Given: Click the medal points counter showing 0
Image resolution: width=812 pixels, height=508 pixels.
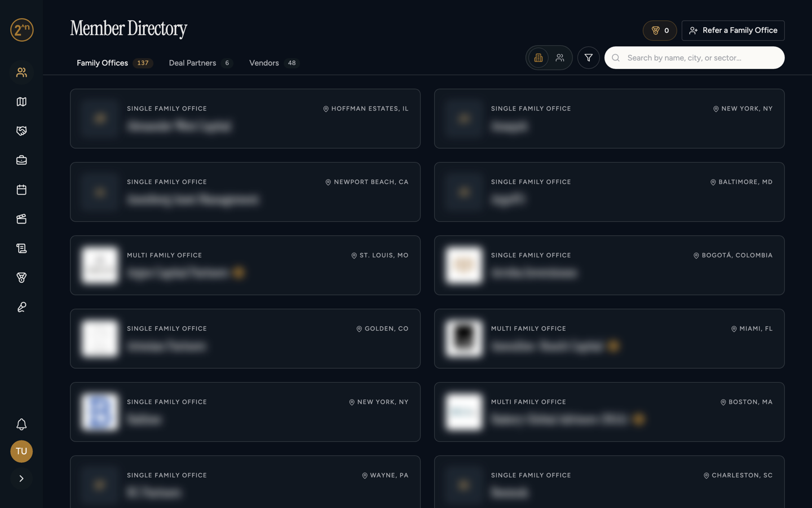Looking at the screenshot, I should coord(660,30).
